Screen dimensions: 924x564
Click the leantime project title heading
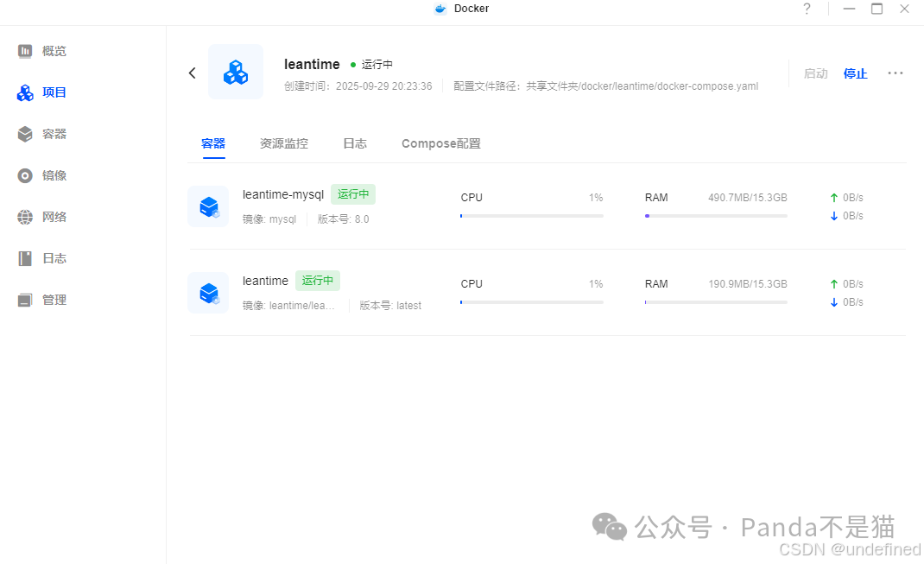pyautogui.click(x=312, y=64)
